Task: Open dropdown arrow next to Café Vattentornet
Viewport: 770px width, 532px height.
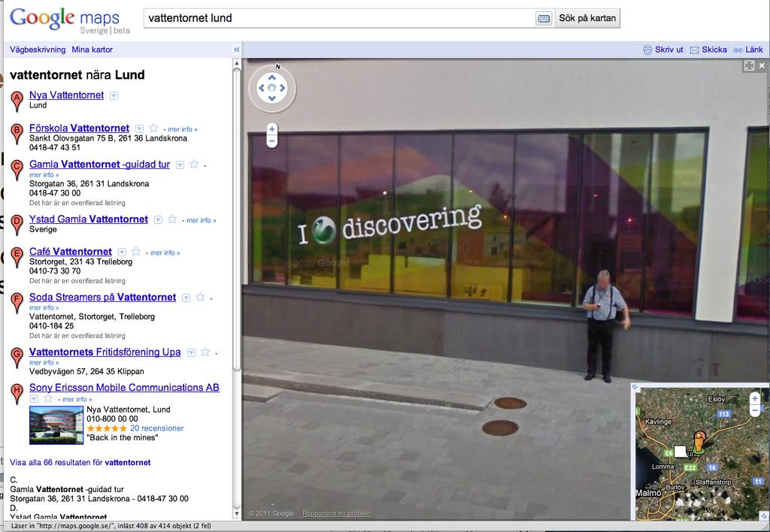Action: pyautogui.click(x=123, y=252)
